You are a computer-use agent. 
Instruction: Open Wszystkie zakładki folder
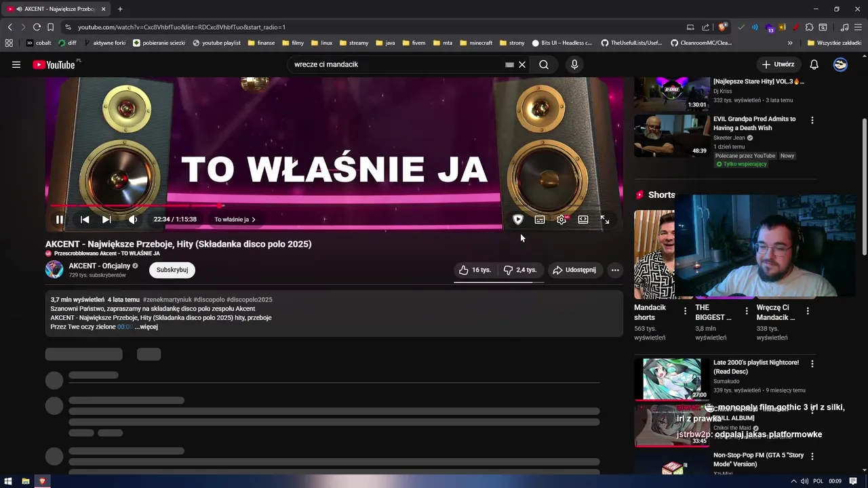[835, 43]
